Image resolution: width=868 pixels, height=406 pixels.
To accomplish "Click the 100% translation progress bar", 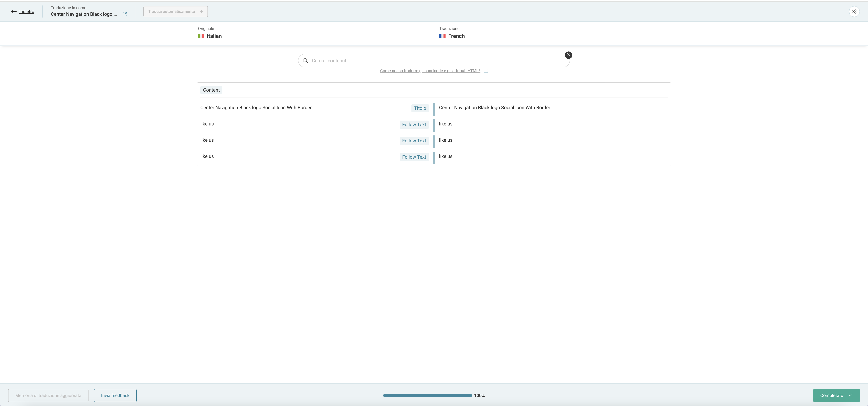I will tap(427, 396).
